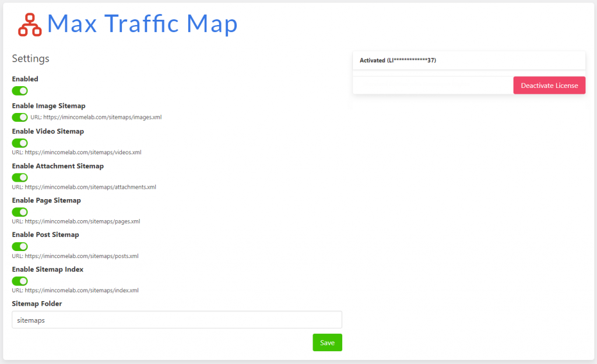This screenshot has height=364, width=597.
Task: Toggle the Enable Video Sitemap switch
Action: tap(19, 143)
